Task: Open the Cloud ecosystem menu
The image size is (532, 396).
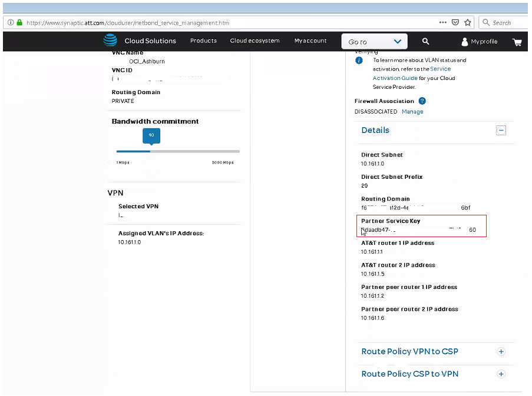Action: [x=255, y=41]
